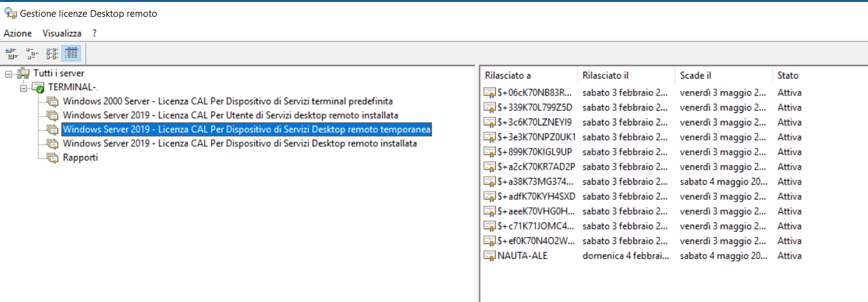
Task: Select Windows Server 2019 Per Dispositivo installata entry
Action: coord(240,144)
